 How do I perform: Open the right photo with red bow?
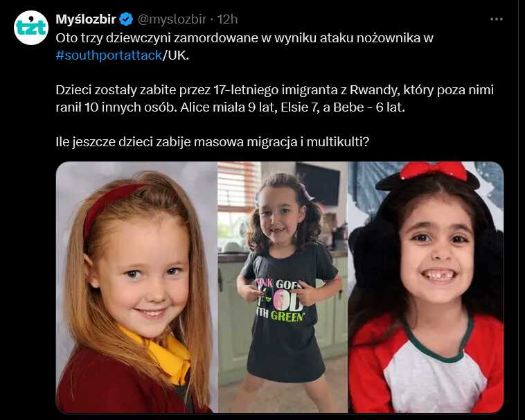pyautogui.click(x=426, y=287)
